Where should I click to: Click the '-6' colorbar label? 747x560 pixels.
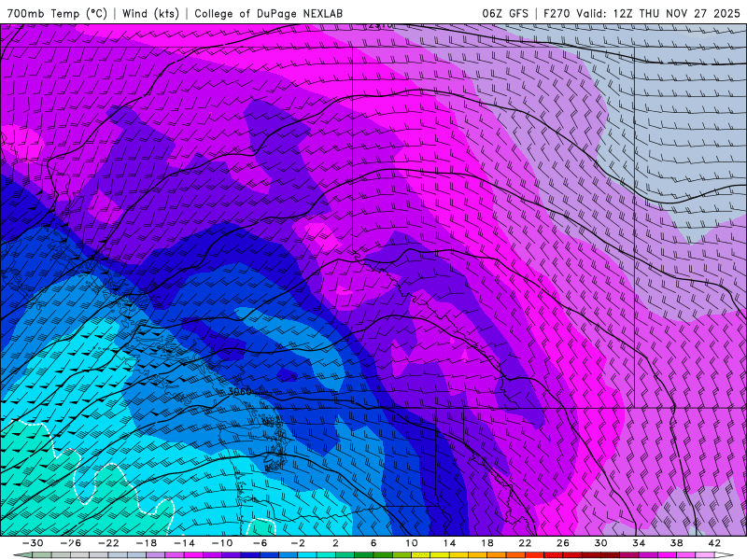[x=260, y=543]
